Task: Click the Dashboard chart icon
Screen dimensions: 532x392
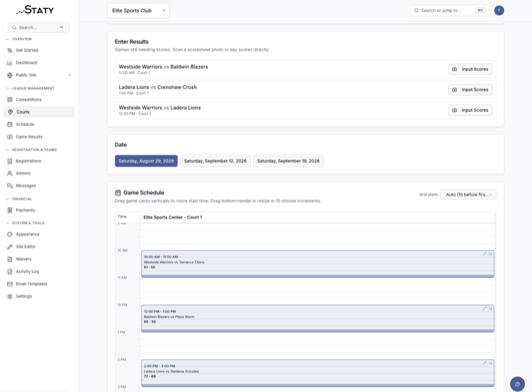Action: (x=10, y=63)
